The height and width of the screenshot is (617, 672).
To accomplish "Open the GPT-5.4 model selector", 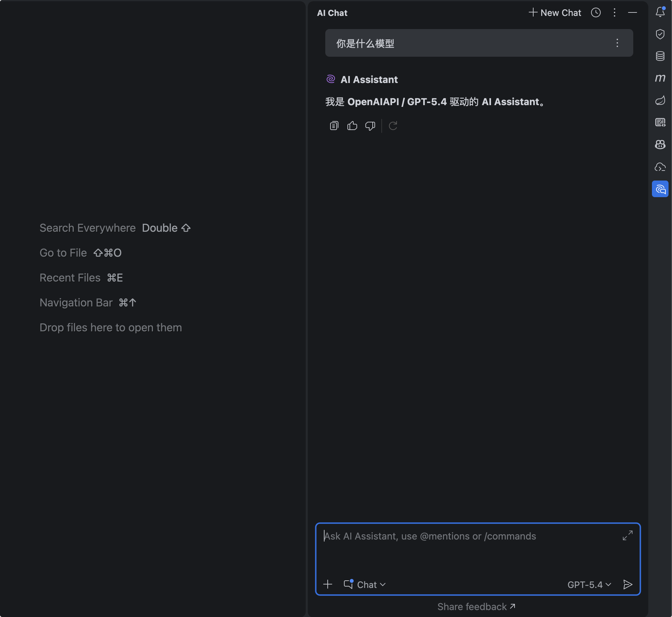I will click(589, 584).
